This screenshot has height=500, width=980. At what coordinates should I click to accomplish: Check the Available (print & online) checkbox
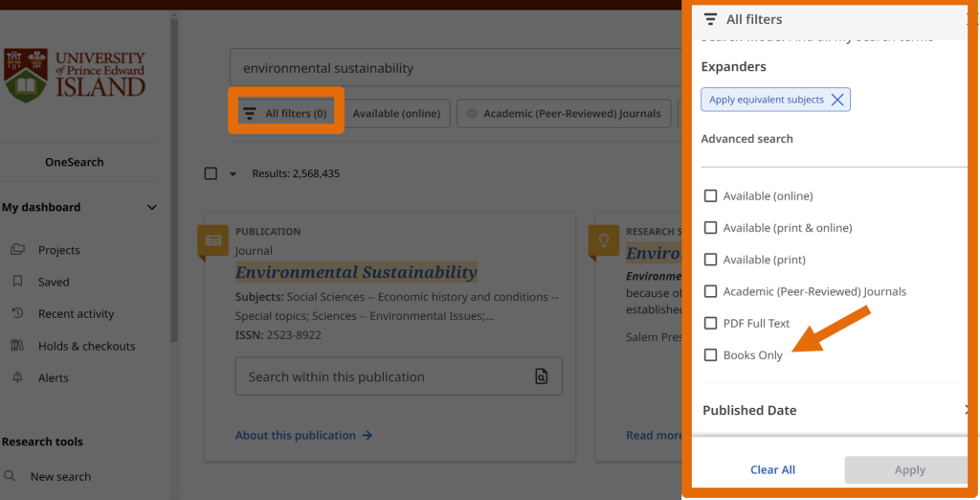pyautogui.click(x=710, y=228)
